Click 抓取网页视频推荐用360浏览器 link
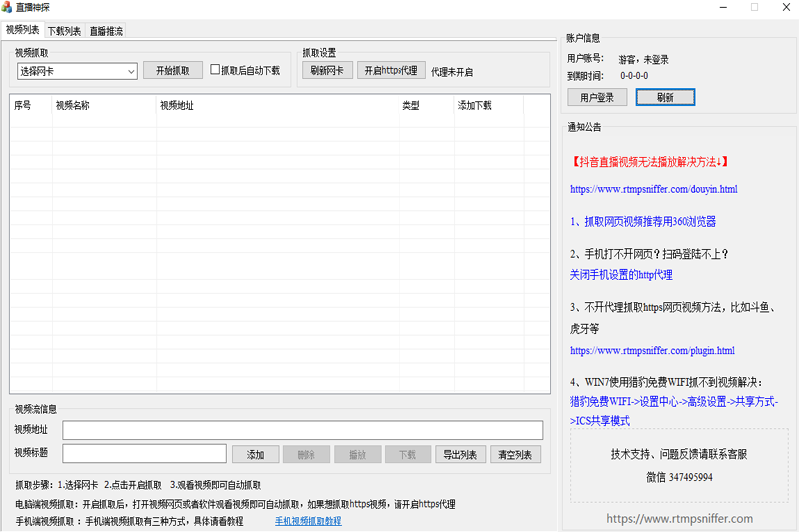The width and height of the screenshot is (799, 532). pos(643,221)
